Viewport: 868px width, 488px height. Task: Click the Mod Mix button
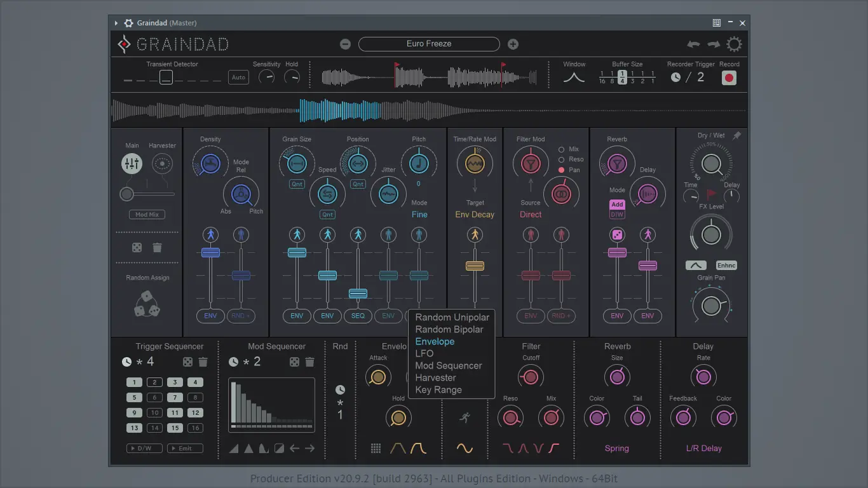click(147, 215)
